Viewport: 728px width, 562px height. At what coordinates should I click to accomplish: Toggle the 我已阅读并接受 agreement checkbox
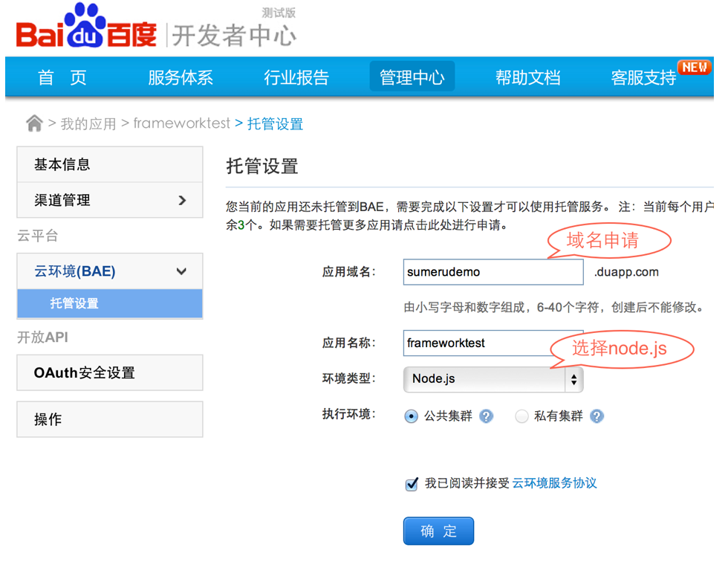click(x=412, y=484)
